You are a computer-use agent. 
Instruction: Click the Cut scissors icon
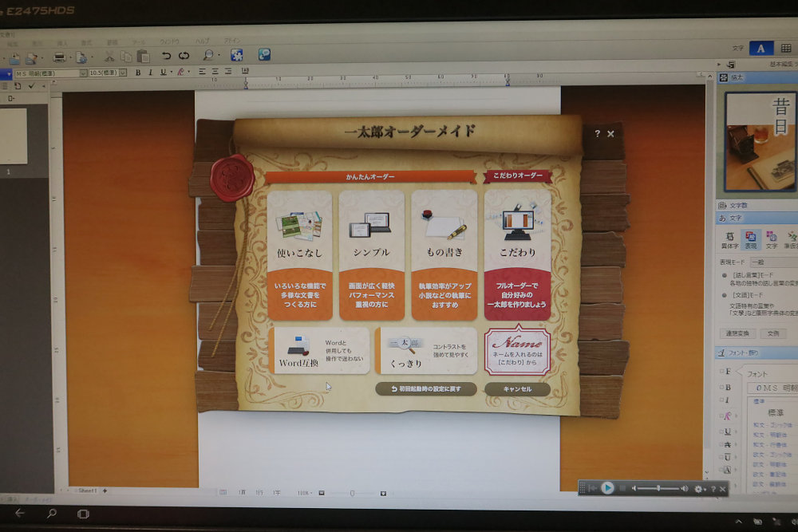click(x=109, y=56)
